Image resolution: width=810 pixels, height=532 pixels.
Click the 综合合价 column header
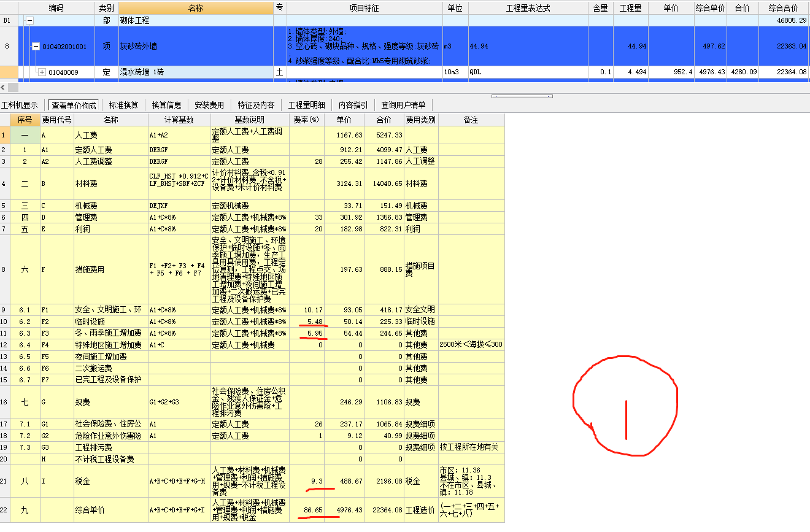[x=784, y=8]
